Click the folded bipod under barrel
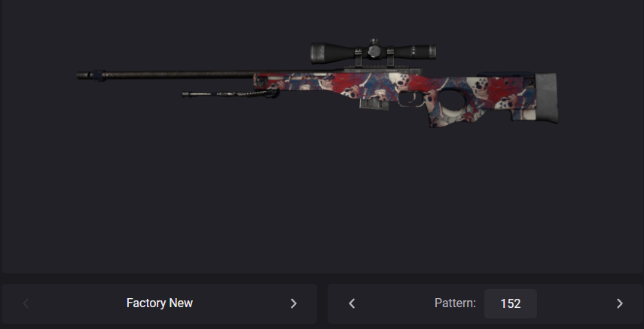Screen dimensions: 644x329 (x=230, y=94)
